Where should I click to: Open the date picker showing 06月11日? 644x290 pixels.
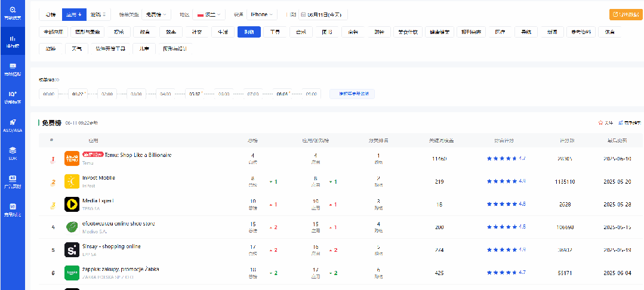coord(323,14)
